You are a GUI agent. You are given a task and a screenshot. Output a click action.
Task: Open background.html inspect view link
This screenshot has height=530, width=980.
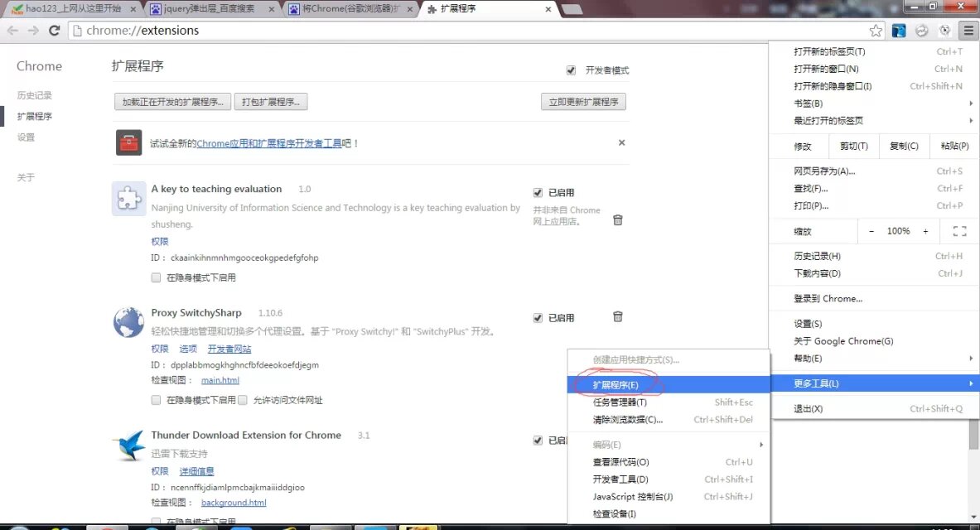coord(234,503)
